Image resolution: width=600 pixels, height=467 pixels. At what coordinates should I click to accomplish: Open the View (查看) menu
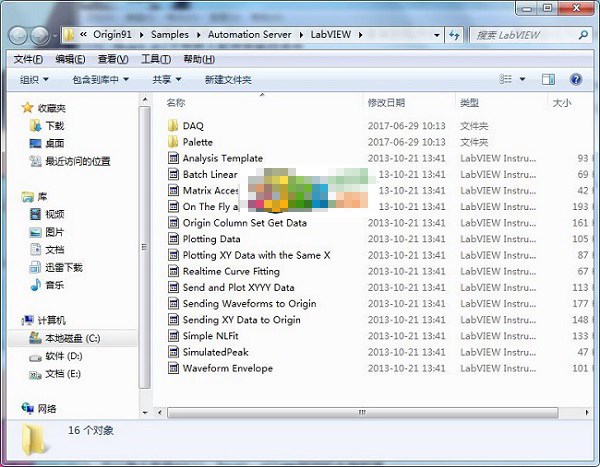(x=113, y=59)
